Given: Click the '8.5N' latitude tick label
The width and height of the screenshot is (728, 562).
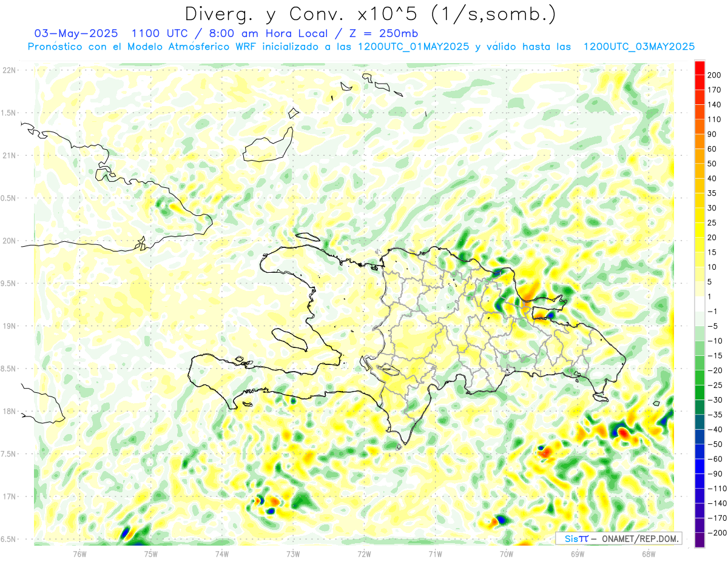Looking at the screenshot, I should (x=8, y=369).
